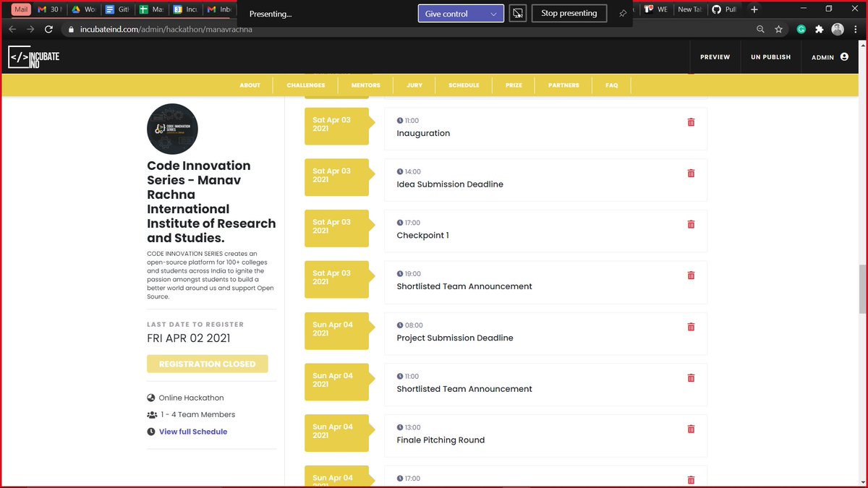Switch to the Mail browser tab
The height and width of the screenshot is (488, 868).
(x=20, y=9)
